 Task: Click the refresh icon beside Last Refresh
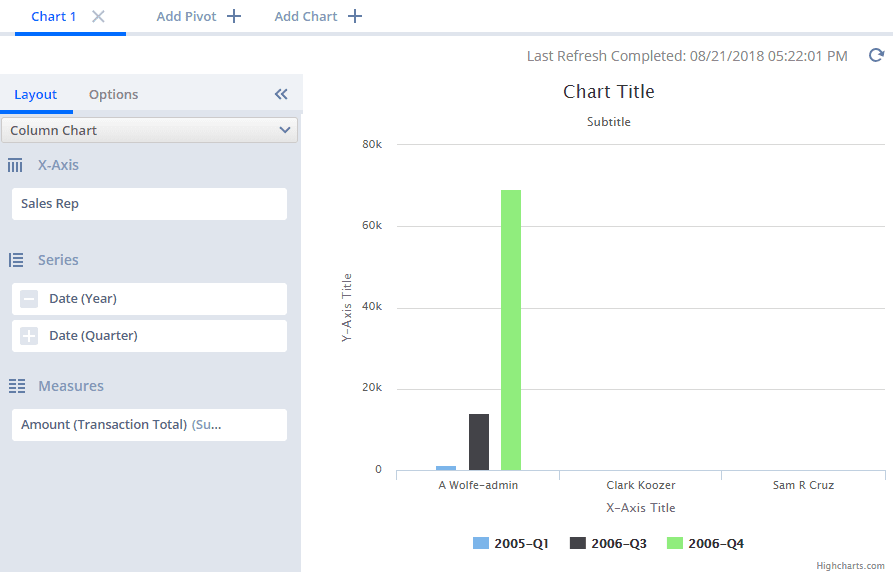(x=876, y=56)
